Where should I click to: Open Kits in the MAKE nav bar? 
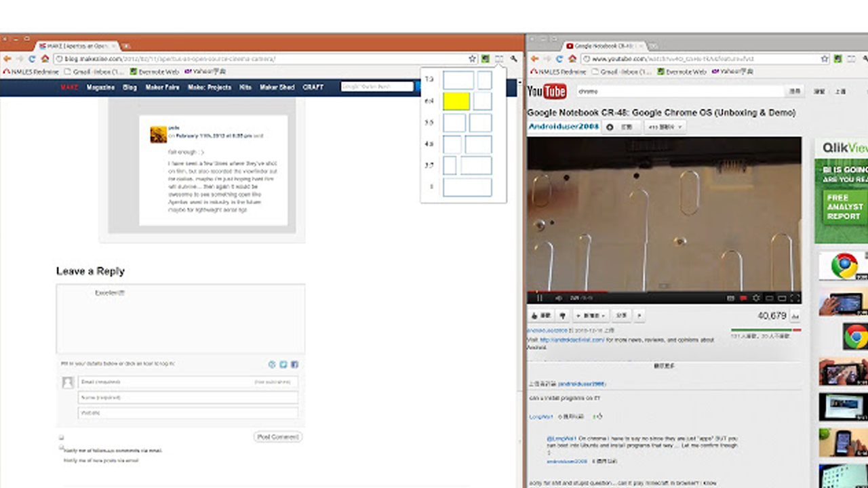(x=245, y=87)
